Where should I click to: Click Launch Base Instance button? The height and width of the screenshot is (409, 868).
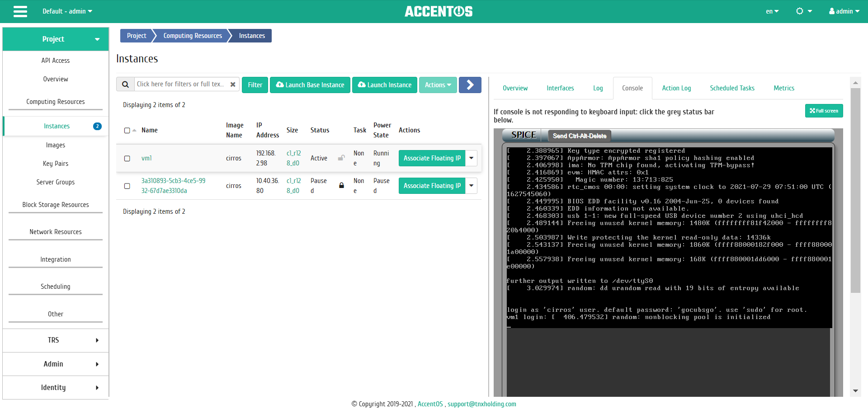tap(310, 85)
